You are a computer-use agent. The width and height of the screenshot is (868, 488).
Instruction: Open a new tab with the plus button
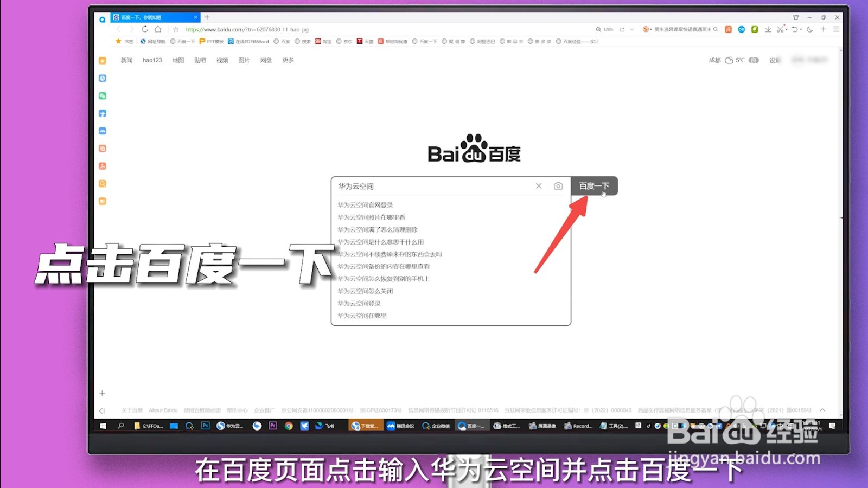[x=207, y=17]
